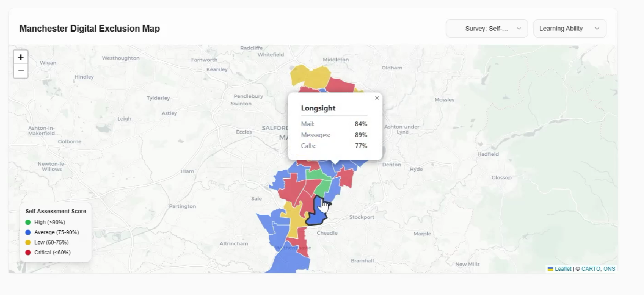Close the Longsight popup
This screenshot has width=644, height=295.
coord(377,98)
